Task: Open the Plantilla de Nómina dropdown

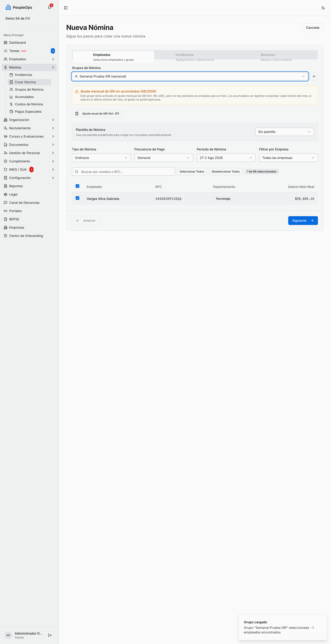Action: (284, 132)
